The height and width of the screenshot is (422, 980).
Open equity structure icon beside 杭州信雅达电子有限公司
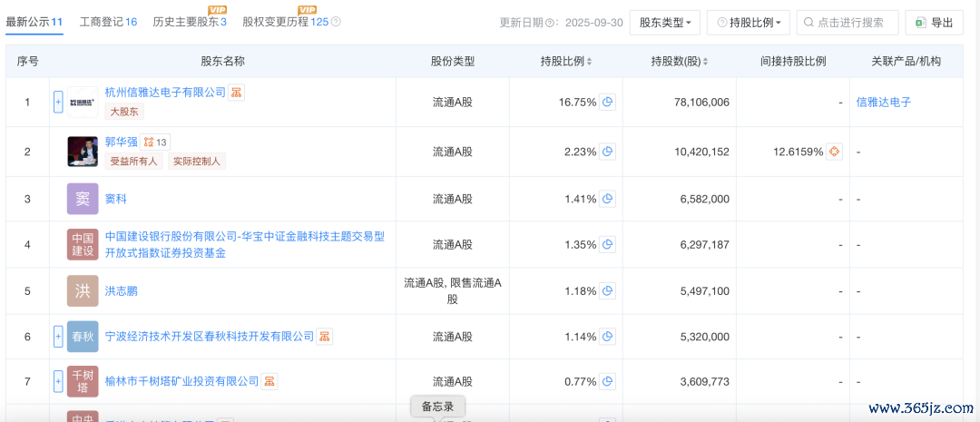[236, 93]
